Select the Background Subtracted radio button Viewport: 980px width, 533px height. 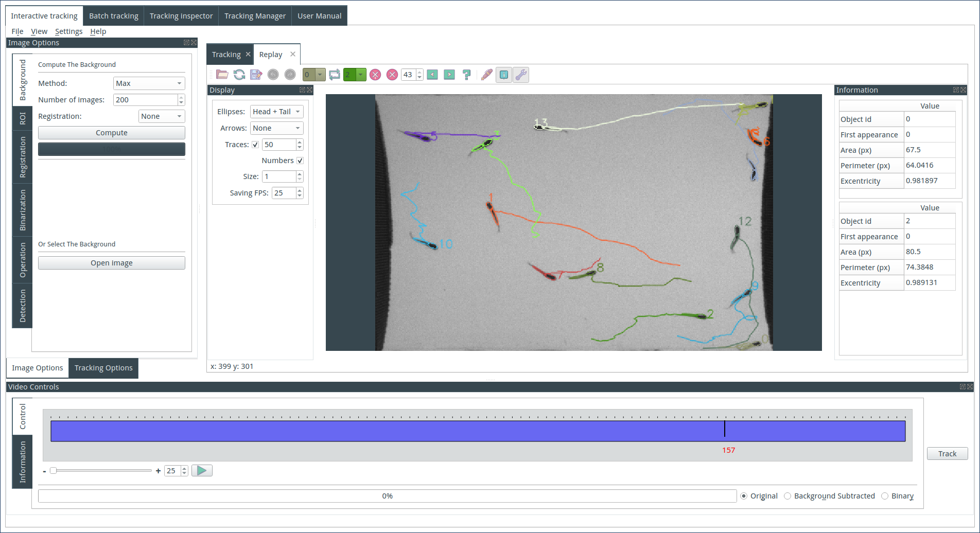(x=787, y=496)
